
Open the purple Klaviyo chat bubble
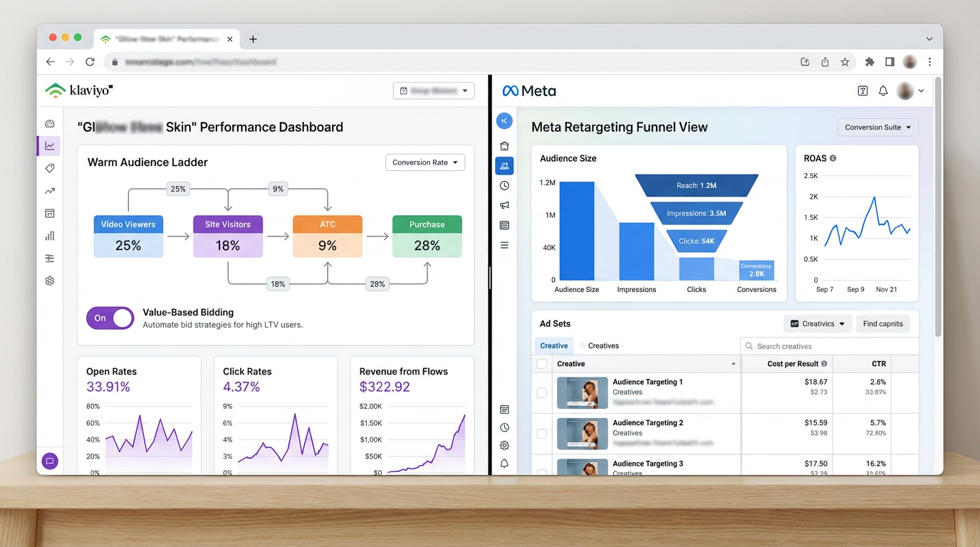[x=50, y=461]
